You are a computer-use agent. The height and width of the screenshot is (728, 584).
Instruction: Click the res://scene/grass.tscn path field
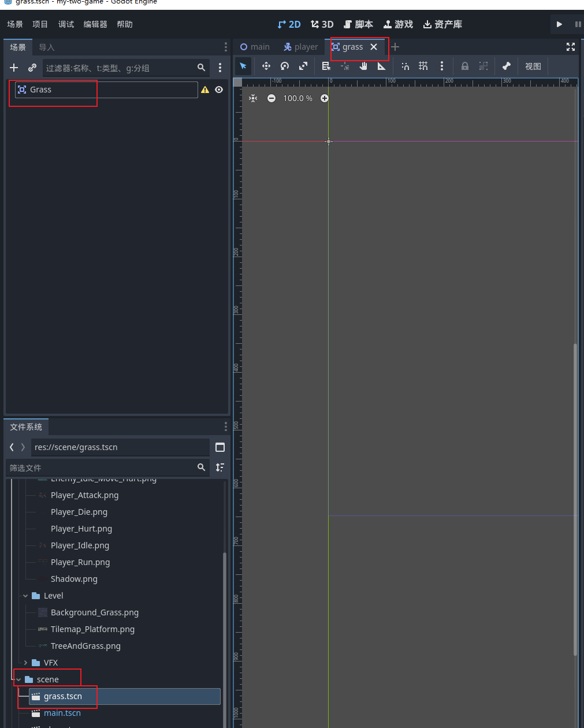point(120,447)
